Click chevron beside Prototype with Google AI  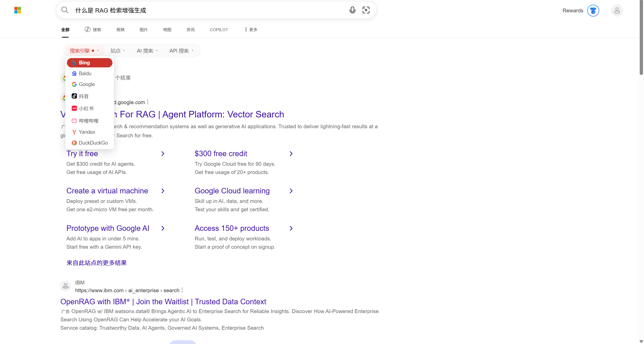[x=163, y=228]
